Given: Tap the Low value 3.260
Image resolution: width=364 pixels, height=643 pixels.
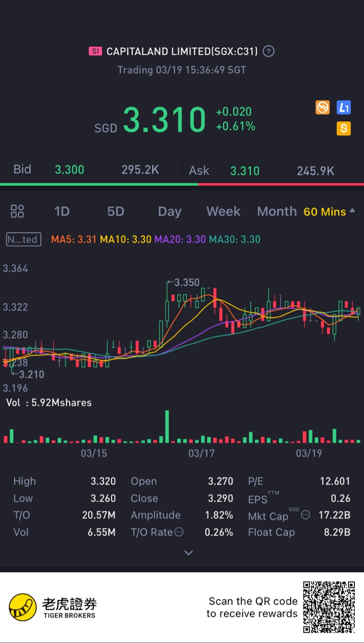Looking at the screenshot, I should tap(103, 498).
